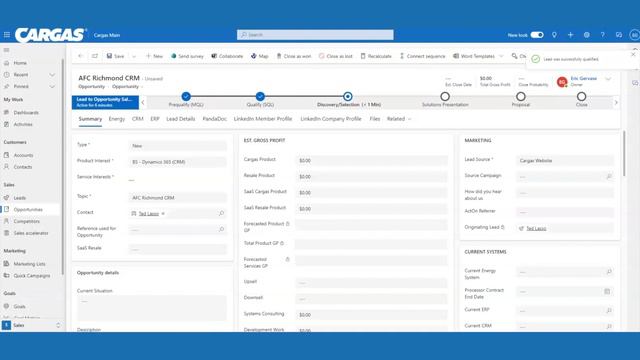Open Contacts under Customers
640x360 pixels.
pos(23,167)
